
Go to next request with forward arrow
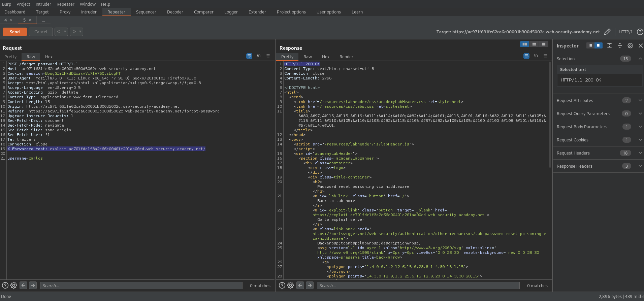(x=74, y=32)
